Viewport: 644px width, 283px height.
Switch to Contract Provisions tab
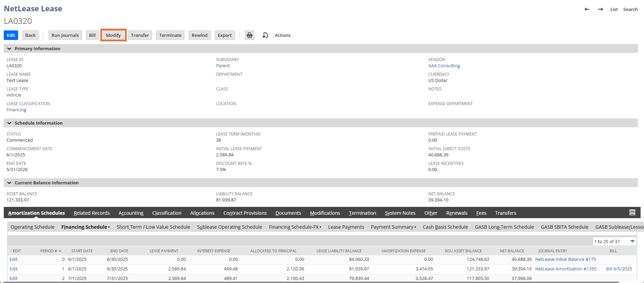(245, 213)
